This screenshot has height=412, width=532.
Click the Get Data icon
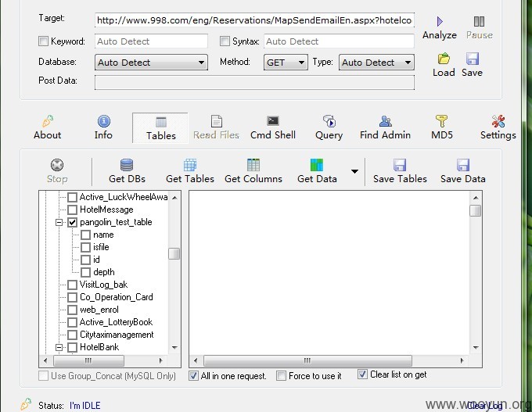pyautogui.click(x=317, y=165)
